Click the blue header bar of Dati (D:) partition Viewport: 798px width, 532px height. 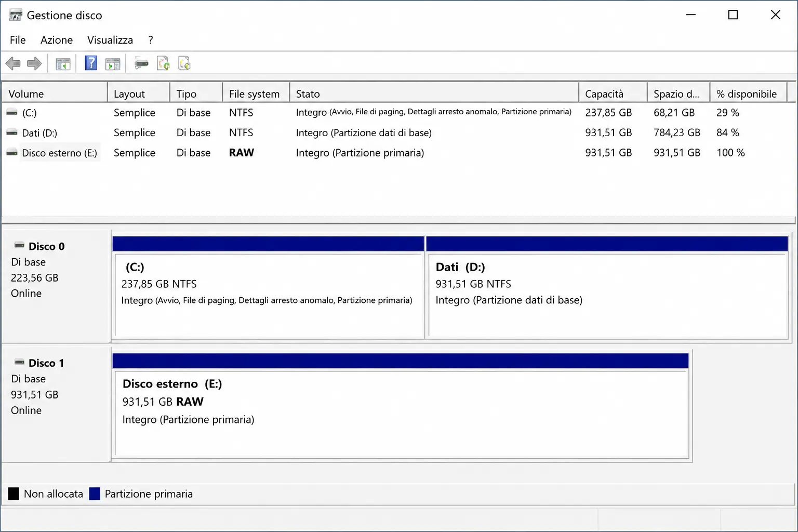(607, 244)
